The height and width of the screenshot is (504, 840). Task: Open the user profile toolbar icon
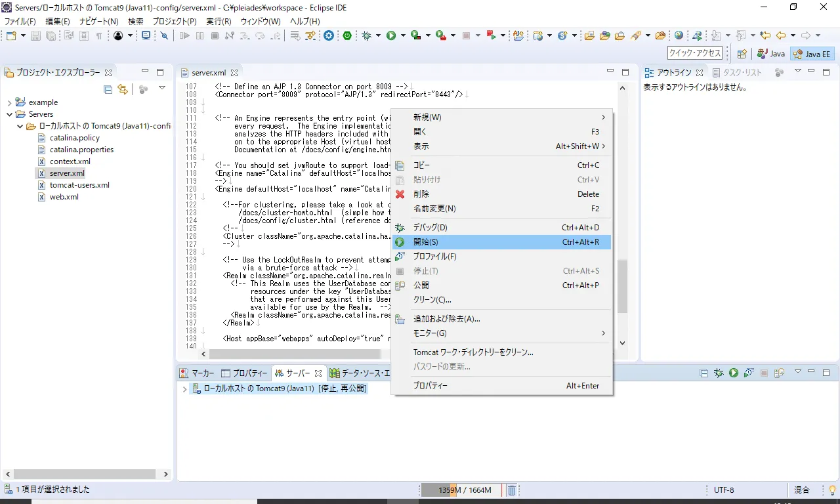tap(118, 35)
